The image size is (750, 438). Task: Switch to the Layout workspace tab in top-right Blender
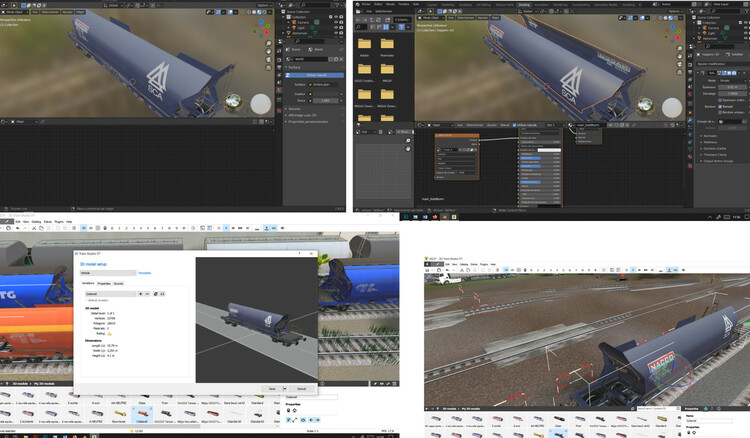pos(432,4)
